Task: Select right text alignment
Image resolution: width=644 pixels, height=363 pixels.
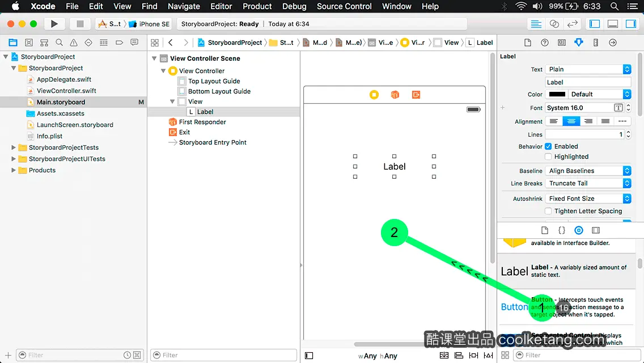Action: point(588,121)
